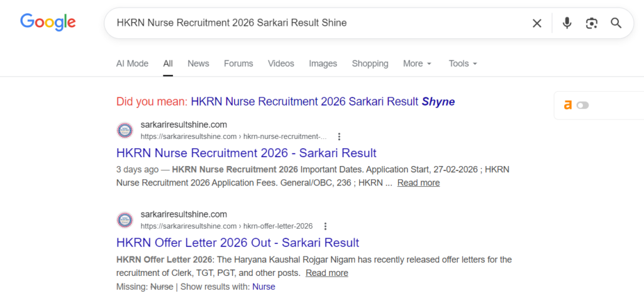The width and height of the screenshot is (644, 303).
Task: Switch to the News tab
Action: [x=198, y=63]
